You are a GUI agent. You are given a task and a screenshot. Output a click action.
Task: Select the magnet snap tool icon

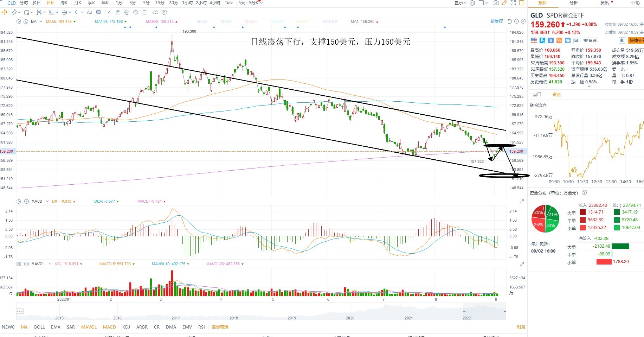[x=118, y=12]
